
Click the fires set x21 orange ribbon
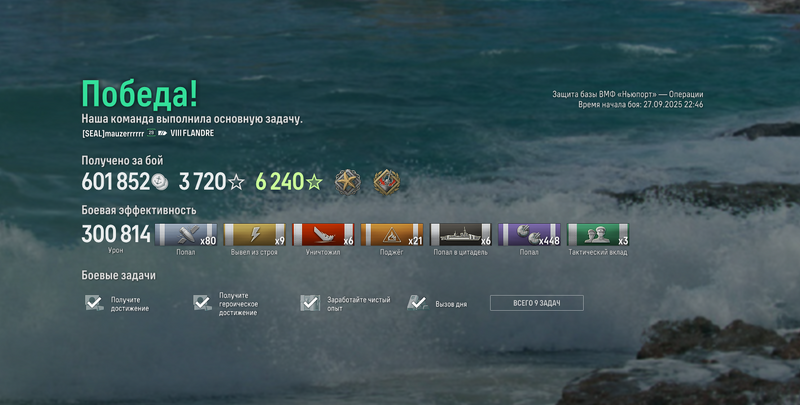point(392,235)
